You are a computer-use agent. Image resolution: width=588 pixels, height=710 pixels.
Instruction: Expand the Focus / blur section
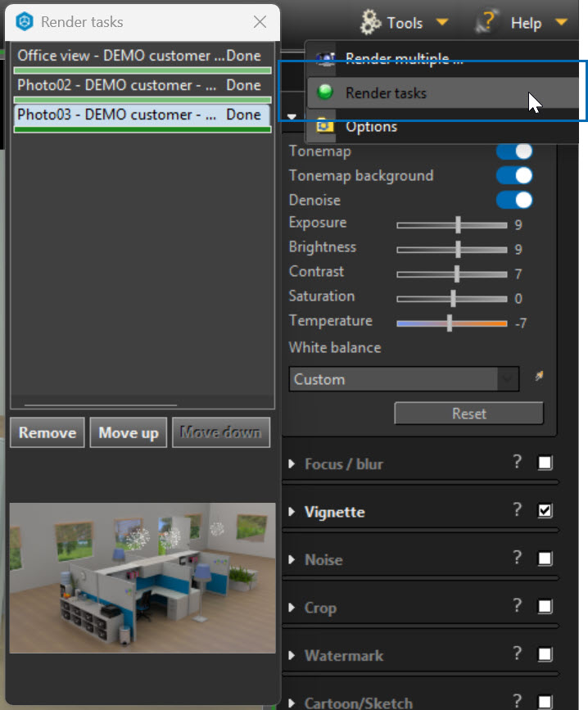click(x=292, y=464)
